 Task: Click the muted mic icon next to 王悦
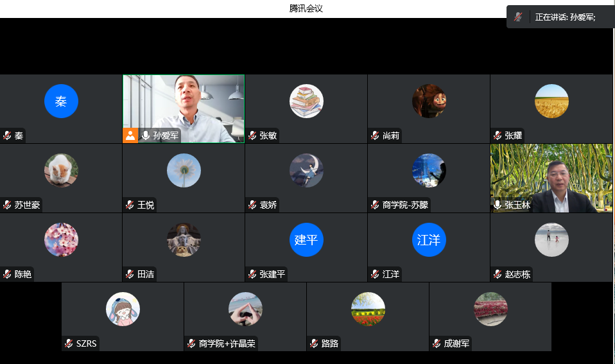[130, 205]
